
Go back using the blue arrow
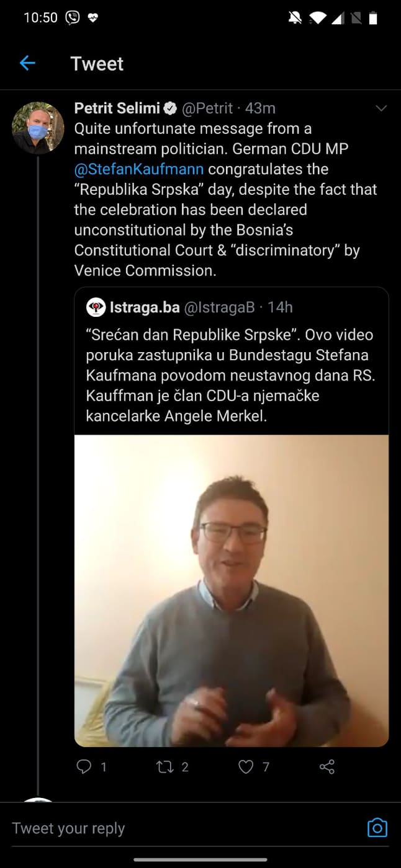coord(27,63)
